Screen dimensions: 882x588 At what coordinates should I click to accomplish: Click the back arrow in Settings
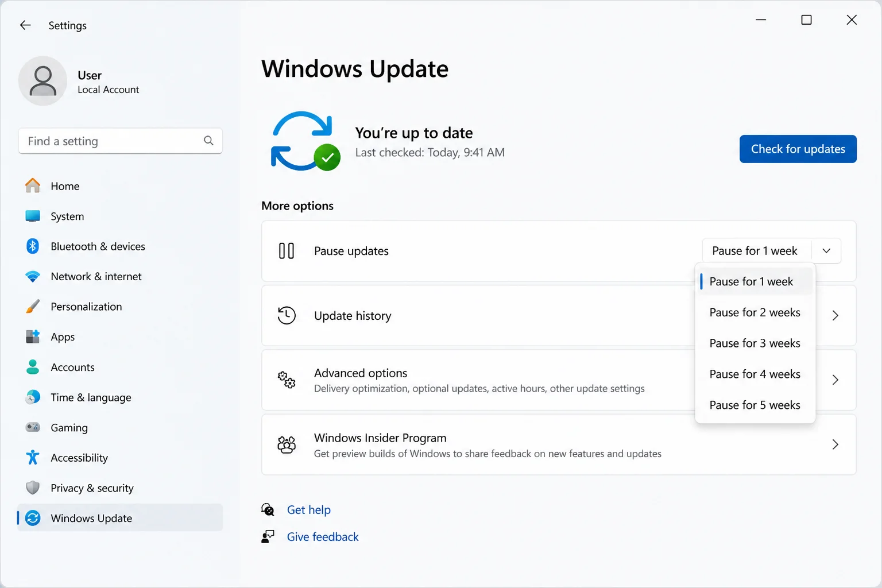click(x=25, y=25)
